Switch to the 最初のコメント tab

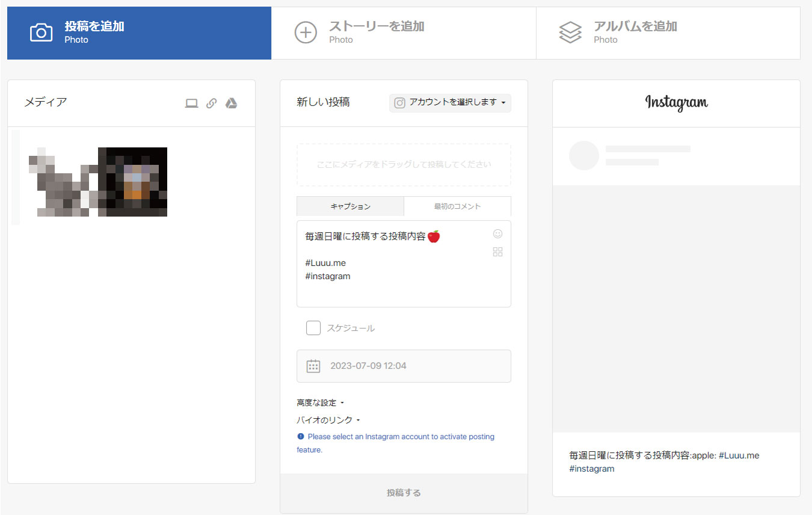coord(457,206)
